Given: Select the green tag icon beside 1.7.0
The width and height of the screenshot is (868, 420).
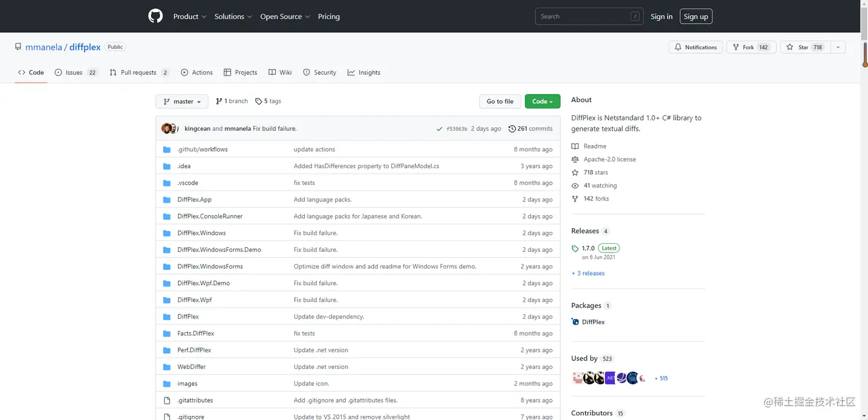Looking at the screenshot, I should click(575, 248).
